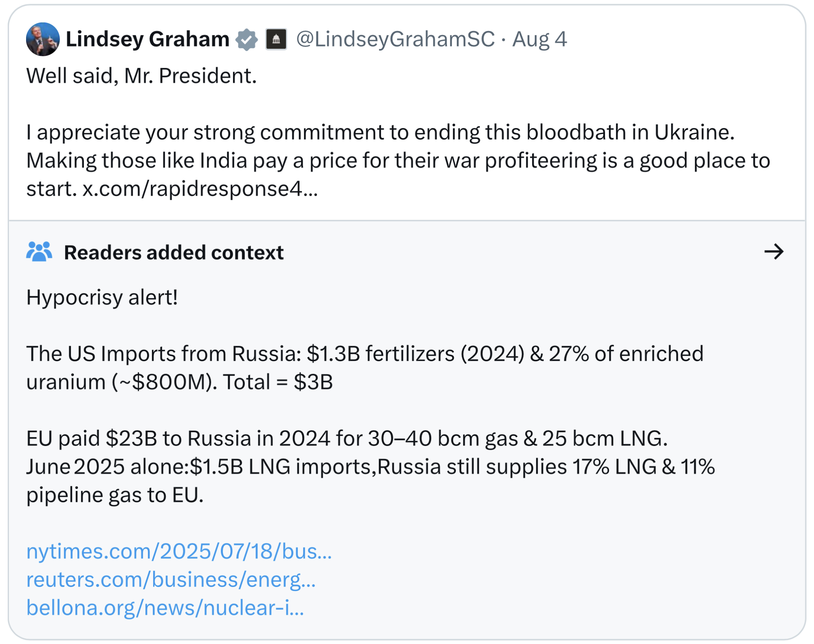Image resolution: width=814 pixels, height=644 pixels.
Task: Click the paragraph about EU paying $23B
Action: coord(346,439)
